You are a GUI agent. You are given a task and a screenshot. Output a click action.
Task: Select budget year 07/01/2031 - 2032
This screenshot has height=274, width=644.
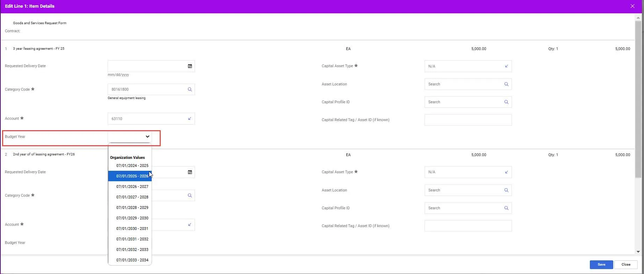pyautogui.click(x=130, y=239)
